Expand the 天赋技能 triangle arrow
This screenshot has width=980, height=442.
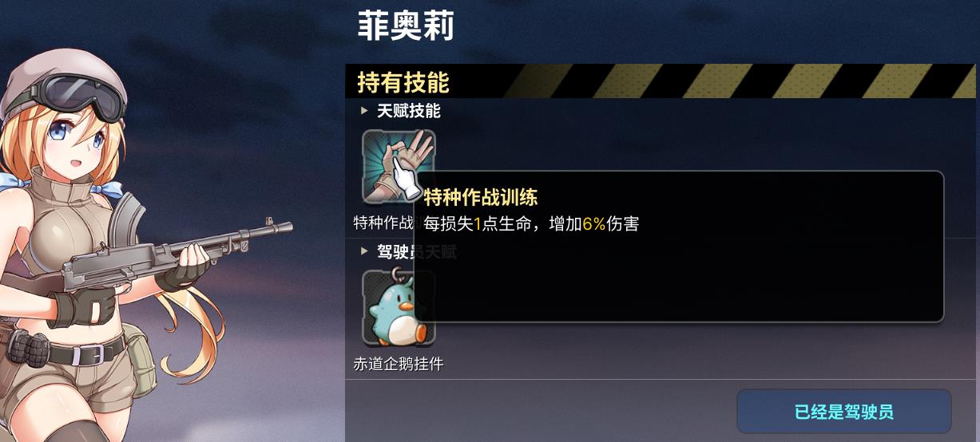coord(364,111)
